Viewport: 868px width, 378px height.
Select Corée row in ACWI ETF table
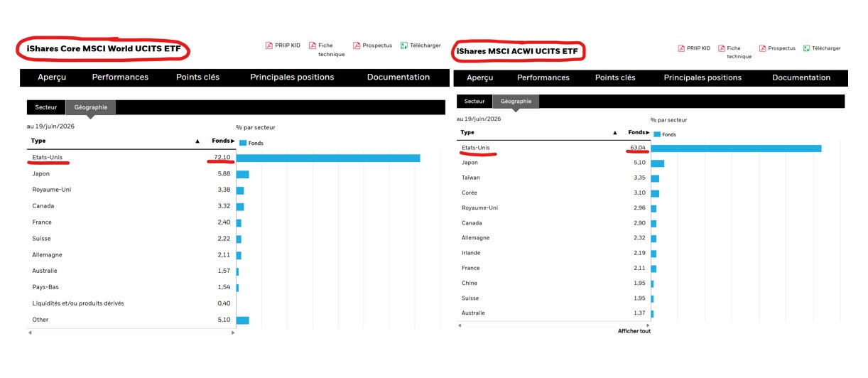554,193
